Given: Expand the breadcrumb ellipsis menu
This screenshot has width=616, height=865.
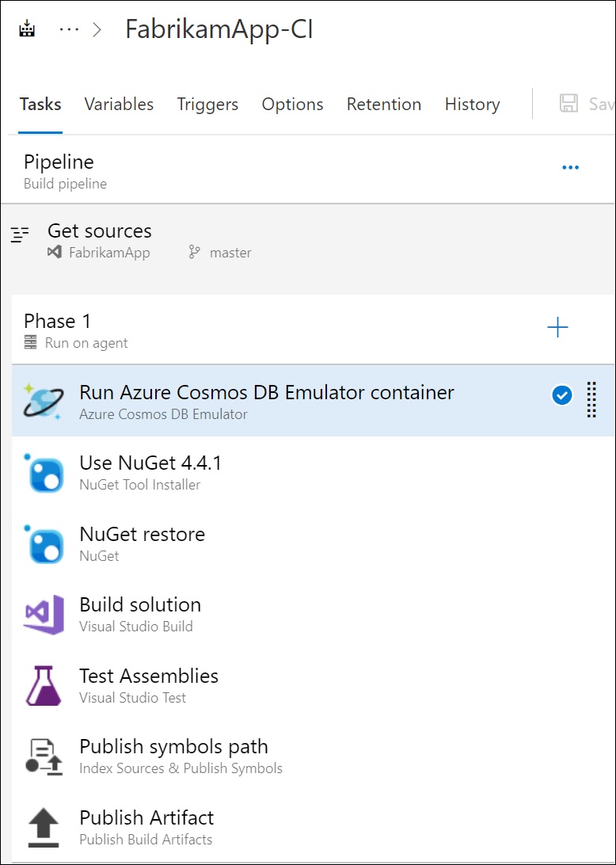Looking at the screenshot, I should (x=70, y=30).
